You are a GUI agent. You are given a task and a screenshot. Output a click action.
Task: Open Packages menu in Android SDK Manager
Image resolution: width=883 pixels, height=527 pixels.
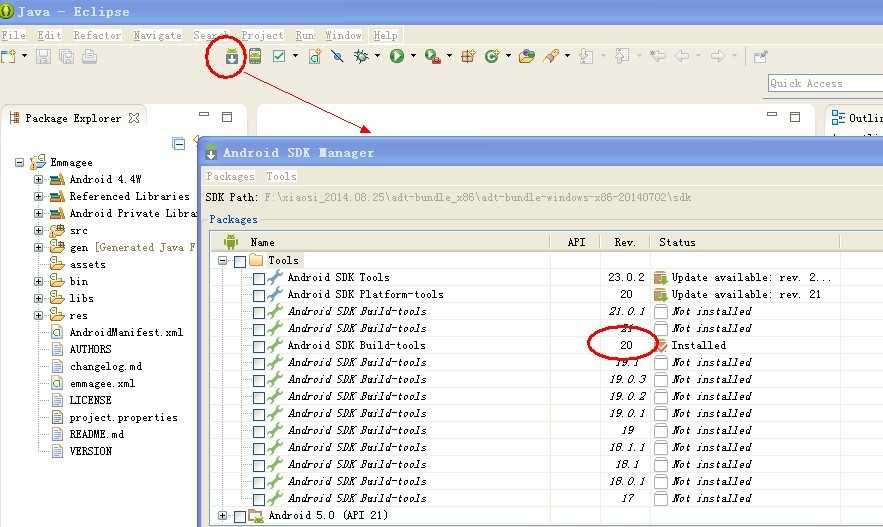pyautogui.click(x=230, y=176)
